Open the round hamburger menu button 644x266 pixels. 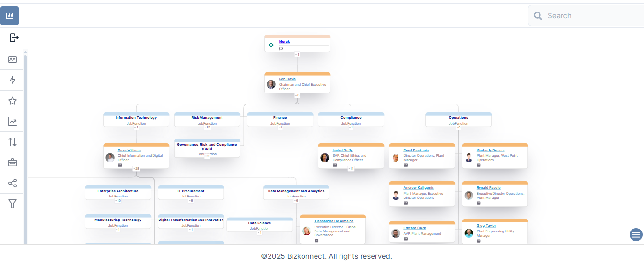tap(636, 234)
